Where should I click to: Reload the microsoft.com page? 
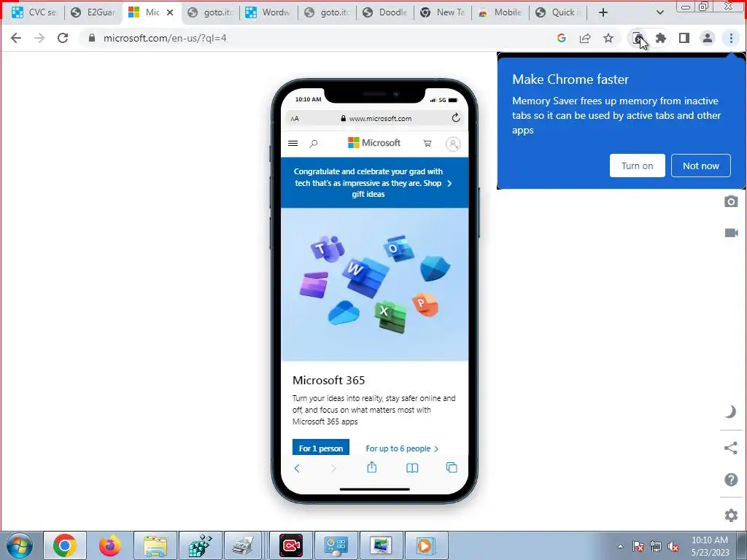tap(63, 38)
